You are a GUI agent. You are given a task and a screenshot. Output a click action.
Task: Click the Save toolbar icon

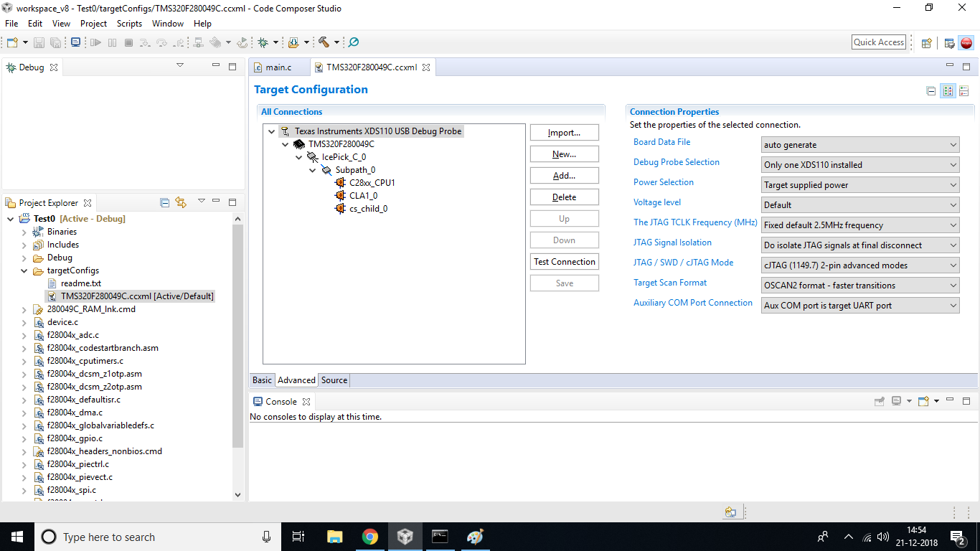click(39, 42)
